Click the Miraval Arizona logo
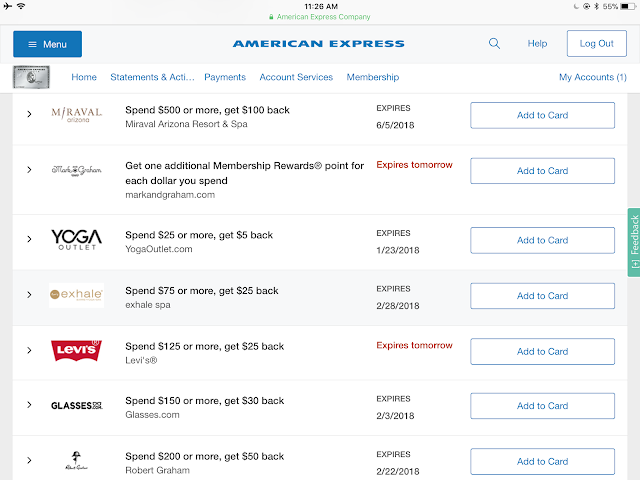 (77, 115)
